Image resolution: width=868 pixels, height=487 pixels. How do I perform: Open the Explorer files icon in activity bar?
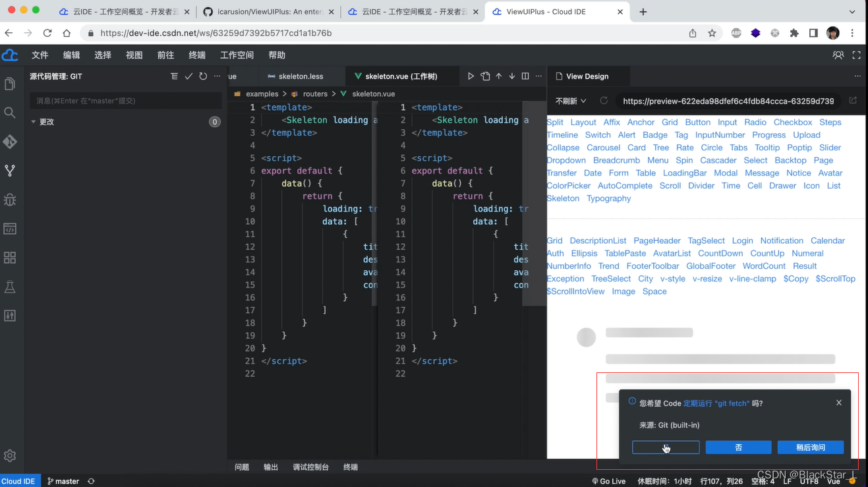pyautogui.click(x=10, y=84)
